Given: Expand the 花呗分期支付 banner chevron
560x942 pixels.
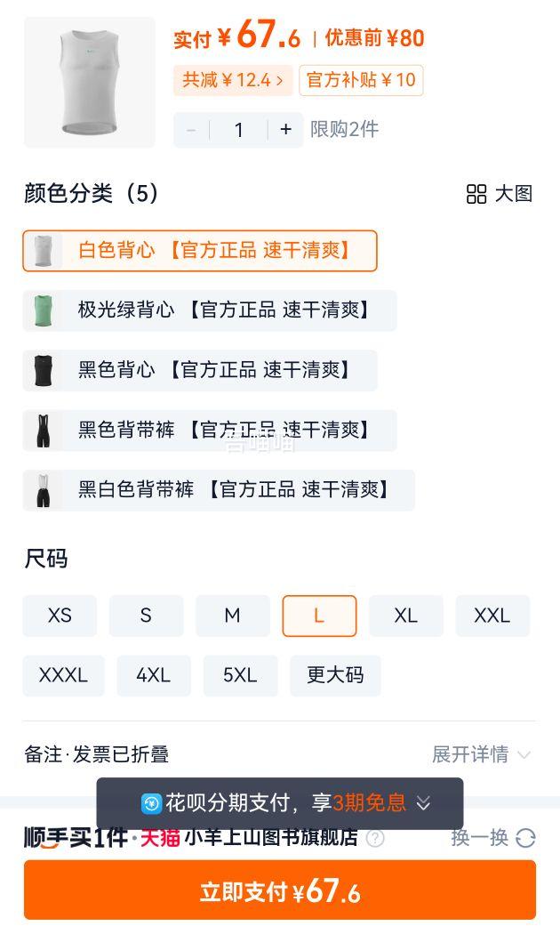Looking at the screenshot, I should point(423,803).
